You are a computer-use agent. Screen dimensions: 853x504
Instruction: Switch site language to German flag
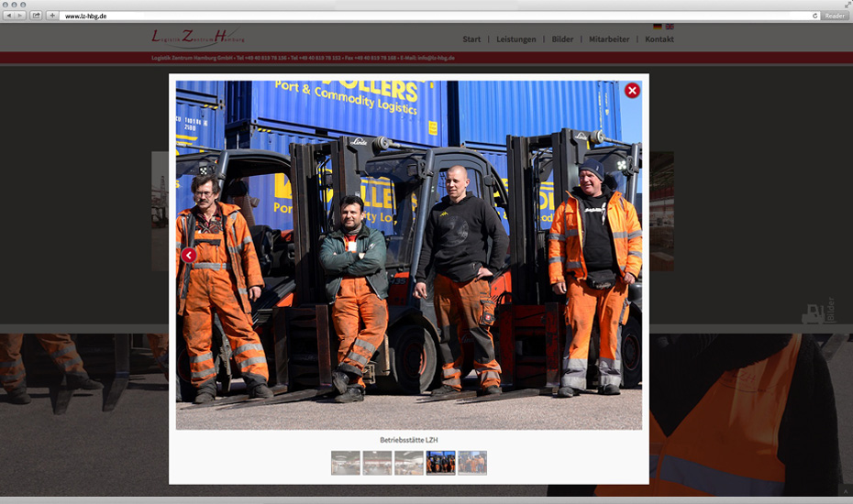tap(657, 27)
